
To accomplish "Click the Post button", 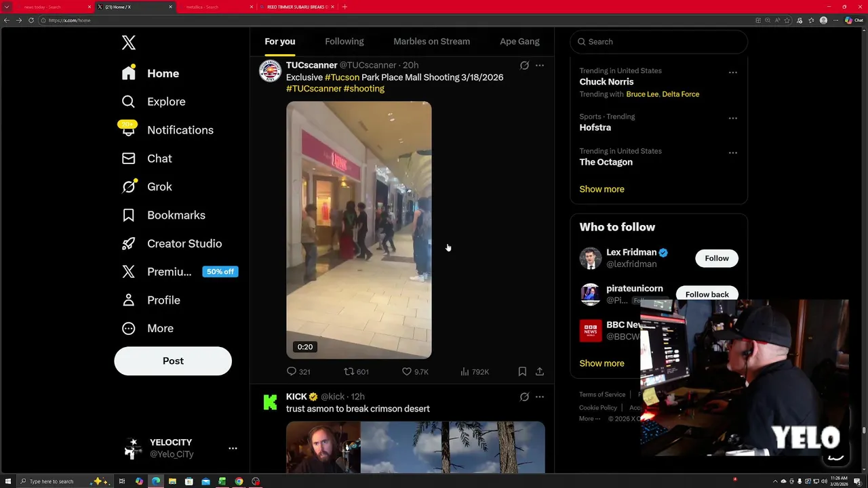I will (173, 361).
